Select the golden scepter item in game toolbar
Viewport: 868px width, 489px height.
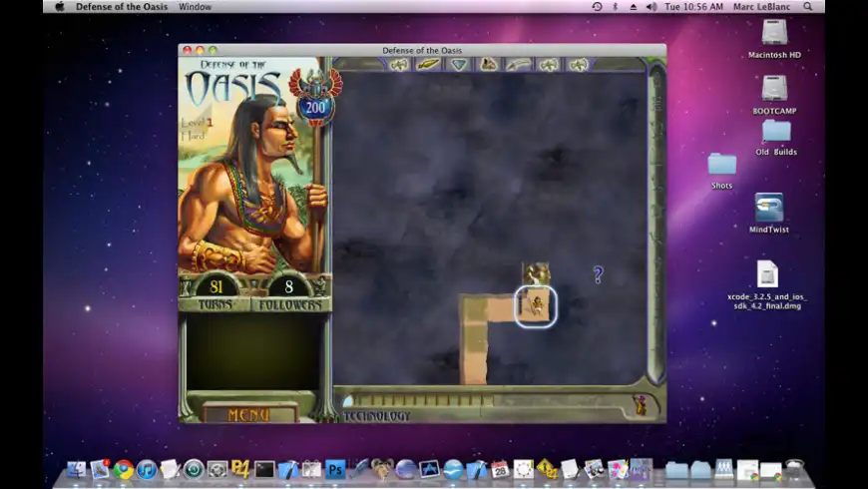point(428,65)
